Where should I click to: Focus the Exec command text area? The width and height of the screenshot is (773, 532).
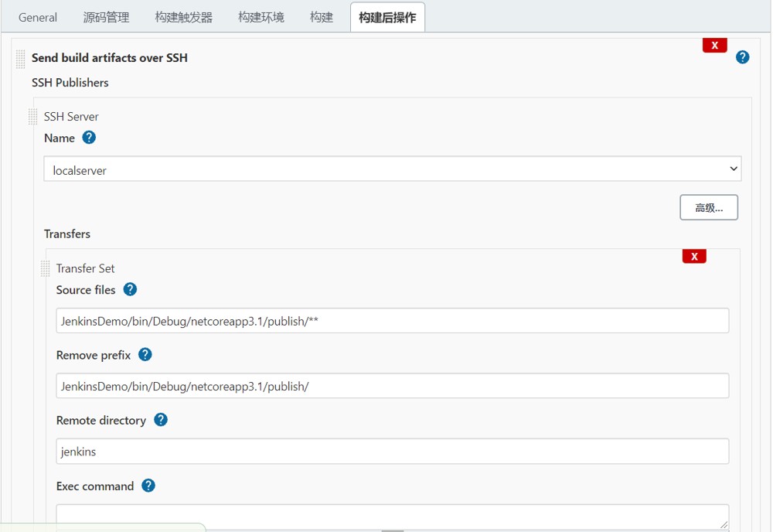(x=393, y=517)
